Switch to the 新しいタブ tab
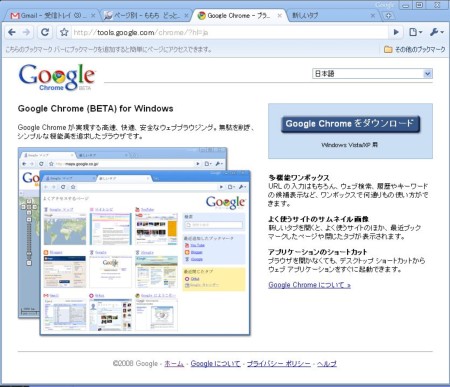Viewport: 450px width, 387px height. (333, 16)
